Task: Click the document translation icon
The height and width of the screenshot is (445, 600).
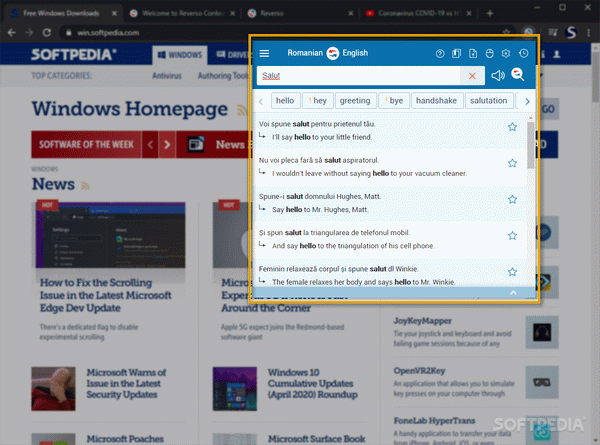Action: point(473,54)
